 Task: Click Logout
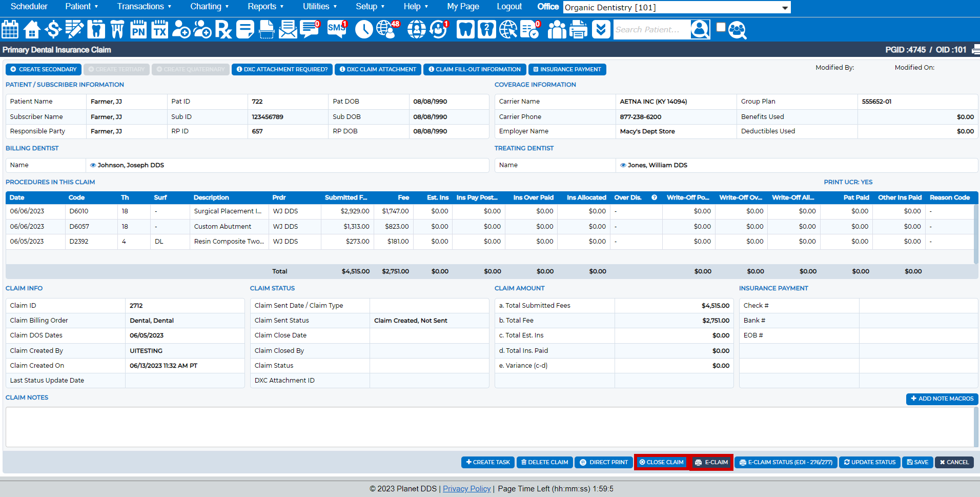[x=509, y=6]
